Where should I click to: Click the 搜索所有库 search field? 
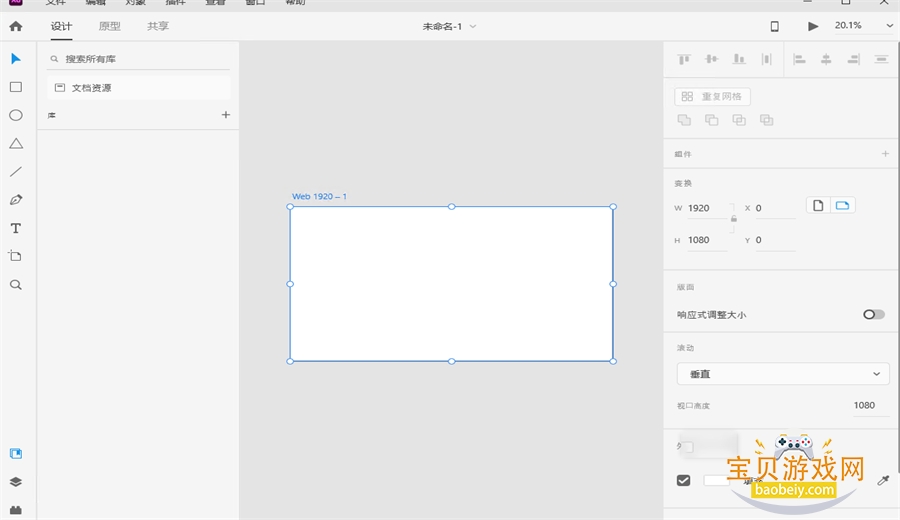138,59
